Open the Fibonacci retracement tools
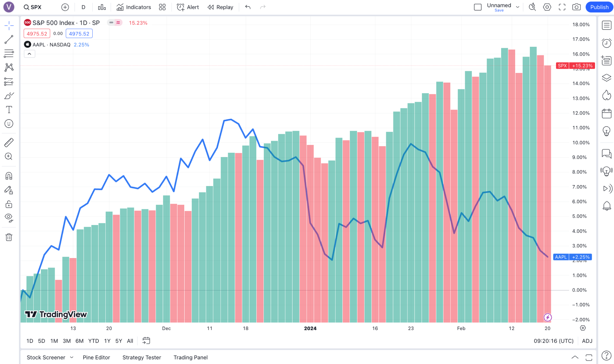Screen dimensions: 614x364 (9, 53)
